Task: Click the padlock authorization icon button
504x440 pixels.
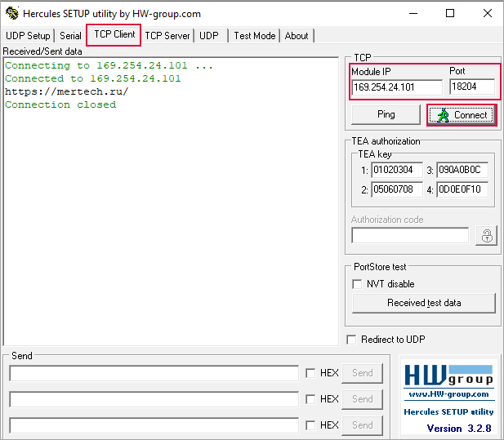Action: [487, 236]
